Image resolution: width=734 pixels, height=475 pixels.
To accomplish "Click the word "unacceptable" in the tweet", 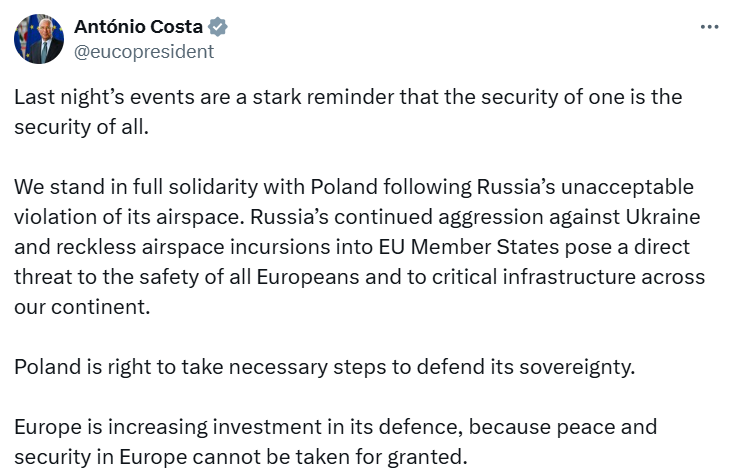I will pos(627,187).
